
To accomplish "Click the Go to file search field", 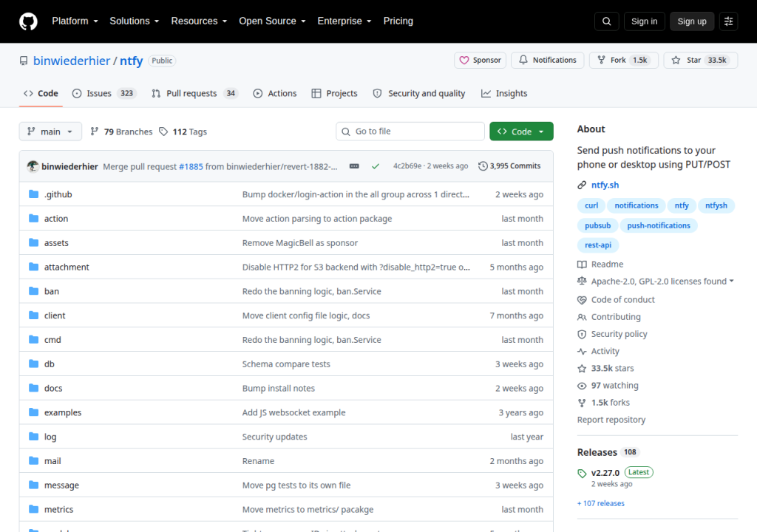I will [410, 132].
